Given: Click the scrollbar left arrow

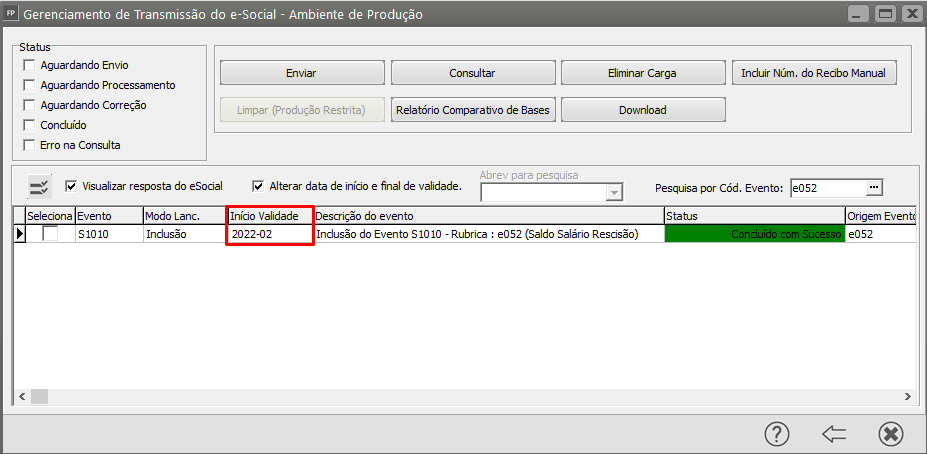Looking at the screenshot, I should [22, 396].
